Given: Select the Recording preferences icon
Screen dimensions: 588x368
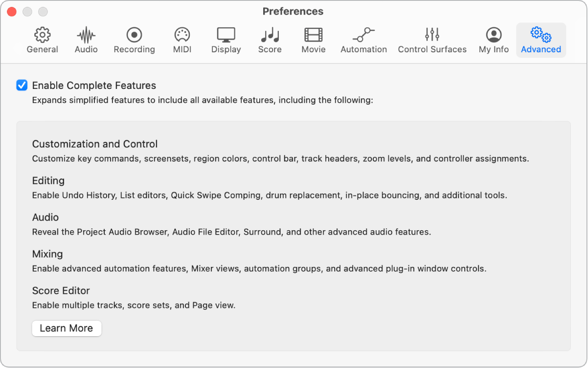Looking at the screenshot, I should click(x=134, y=35).
